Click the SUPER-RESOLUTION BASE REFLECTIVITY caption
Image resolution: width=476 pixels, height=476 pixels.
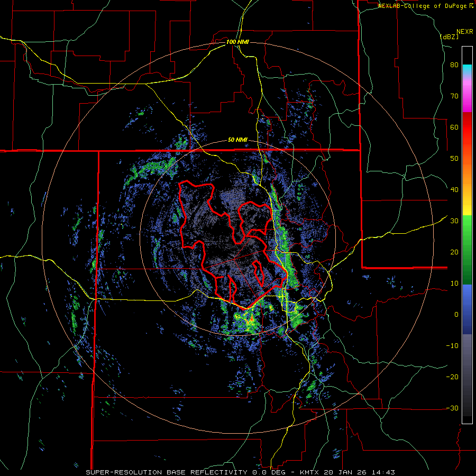[167, 472]
